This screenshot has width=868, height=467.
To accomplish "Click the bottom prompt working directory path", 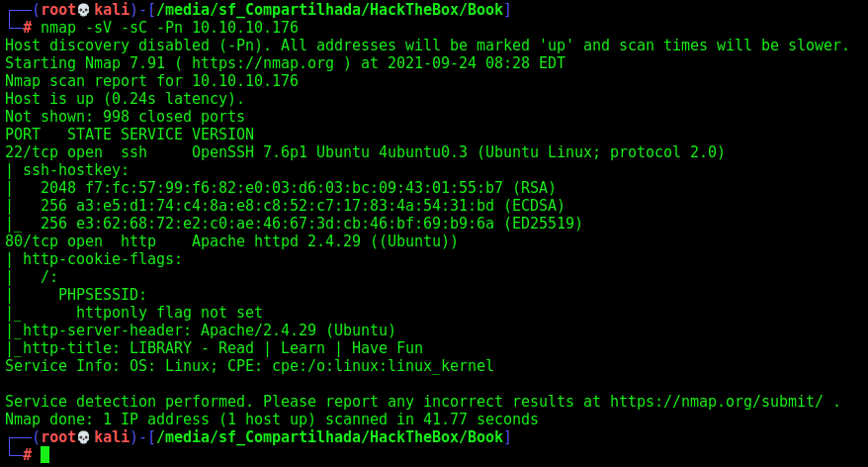I will tap(329, 437).
